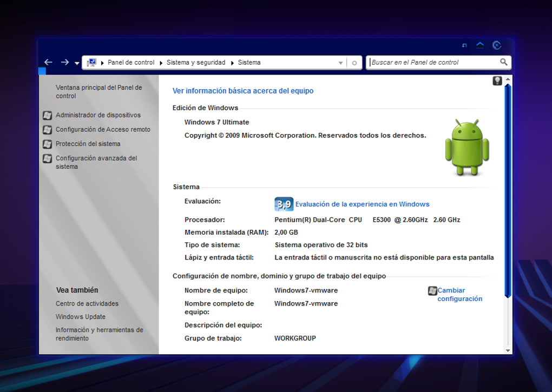552x392 pixels.
Task: Open recent pages dropdown arrow beside navigation arrows
Action: point(77,63)
